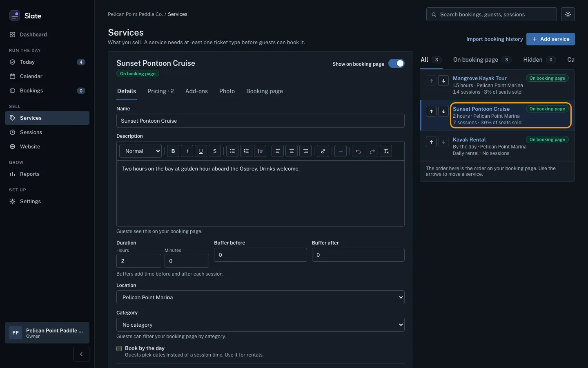Click the search magnifier icon

pyautogui.click(x=434, y=15)
